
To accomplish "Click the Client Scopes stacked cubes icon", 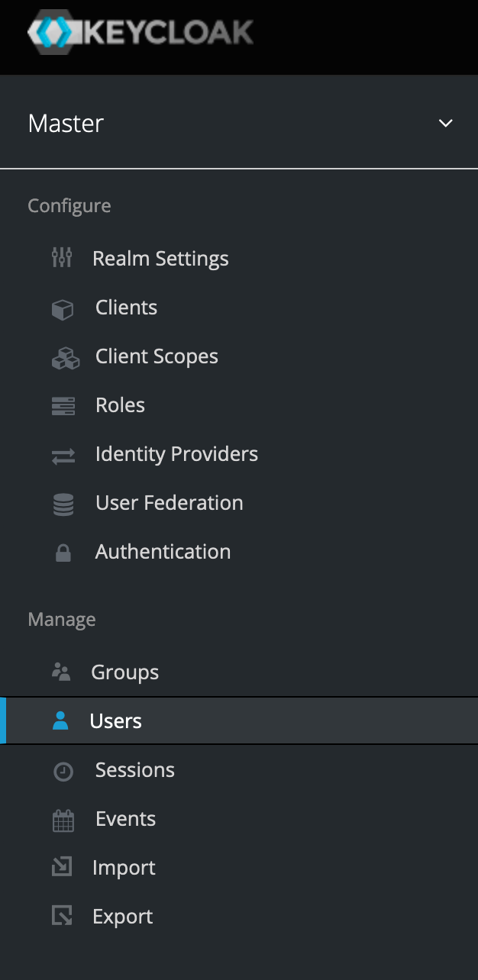I will click(x=65, y=358).
